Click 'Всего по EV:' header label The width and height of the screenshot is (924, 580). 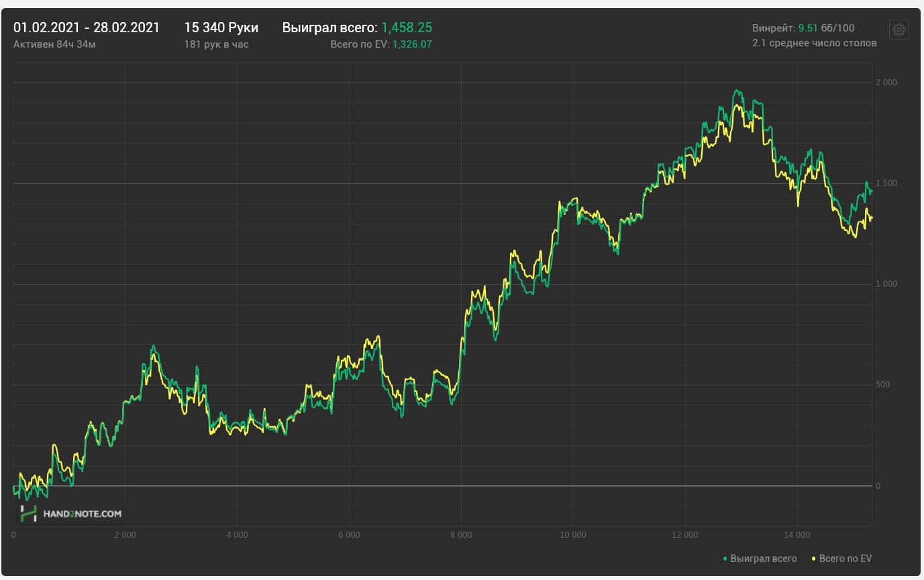click(360, 44)
